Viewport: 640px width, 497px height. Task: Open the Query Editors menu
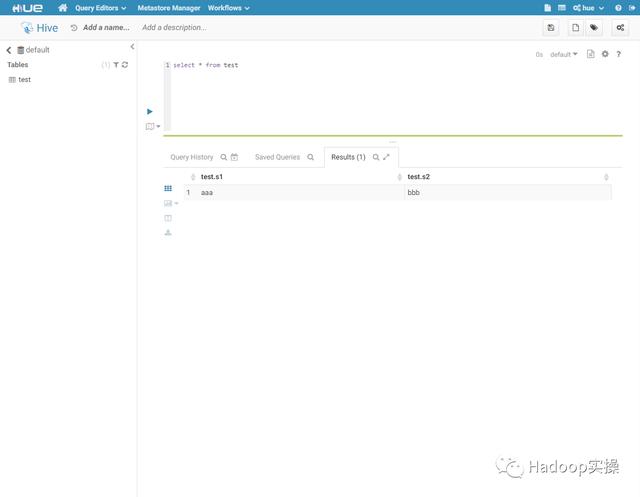(x=100, y=8)
